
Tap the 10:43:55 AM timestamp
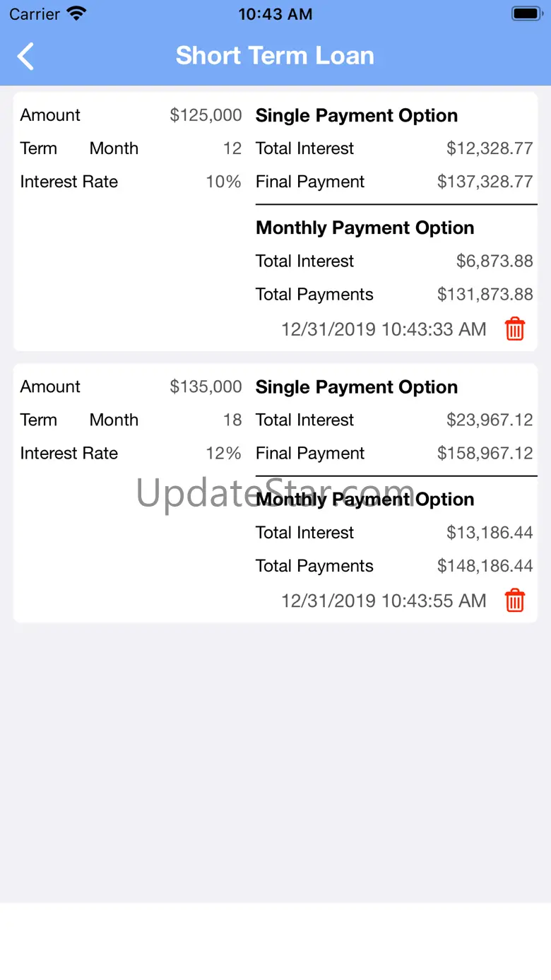[384, 601]
